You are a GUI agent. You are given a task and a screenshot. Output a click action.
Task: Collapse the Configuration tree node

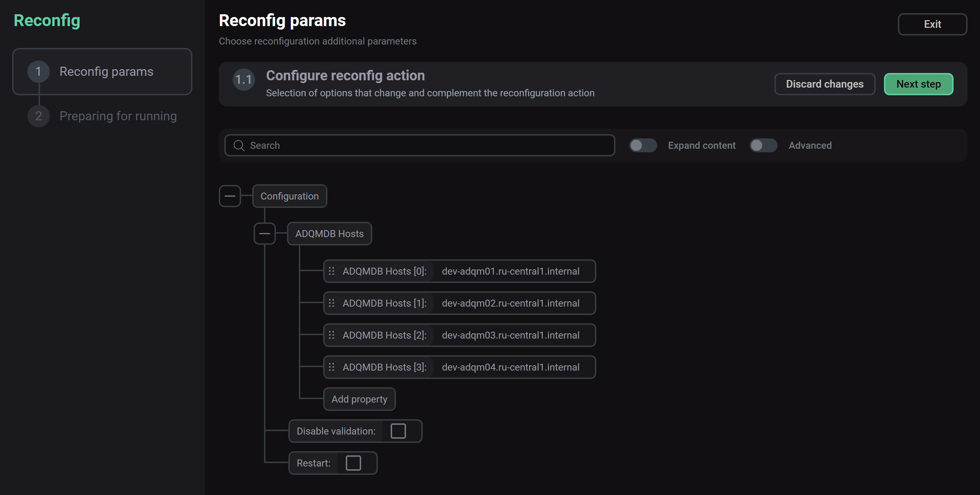point(230,196)
